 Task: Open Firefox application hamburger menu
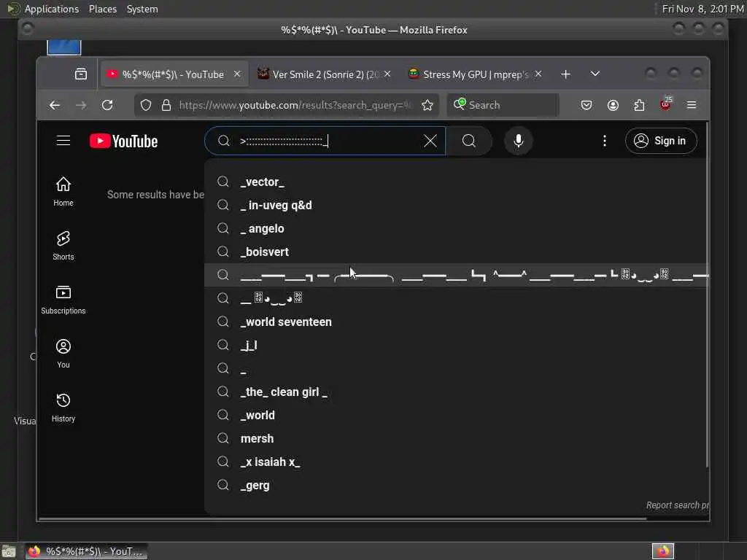coord(692,105)
